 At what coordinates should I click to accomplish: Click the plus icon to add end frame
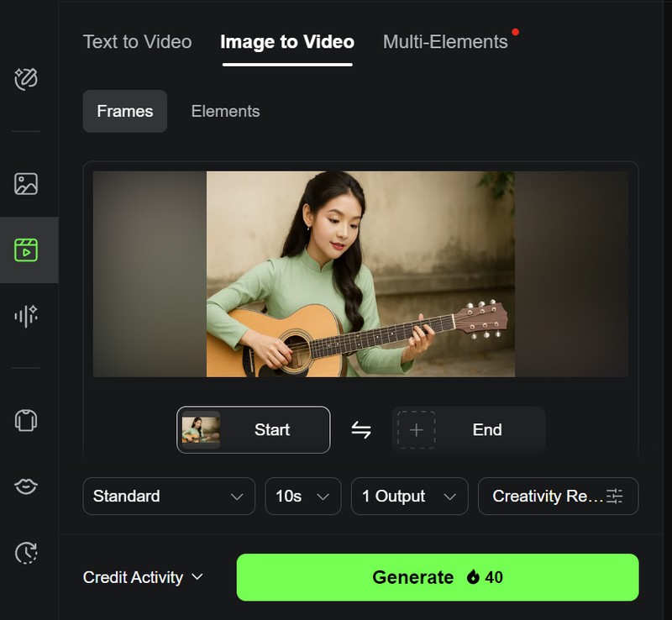point(416,430)
